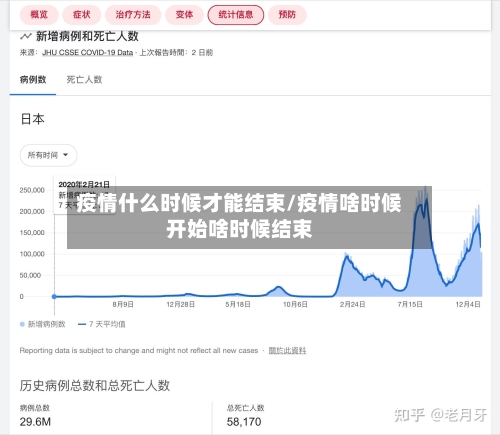Click the 'Reporting data is subject to change' note

click(x=139, y=351)
